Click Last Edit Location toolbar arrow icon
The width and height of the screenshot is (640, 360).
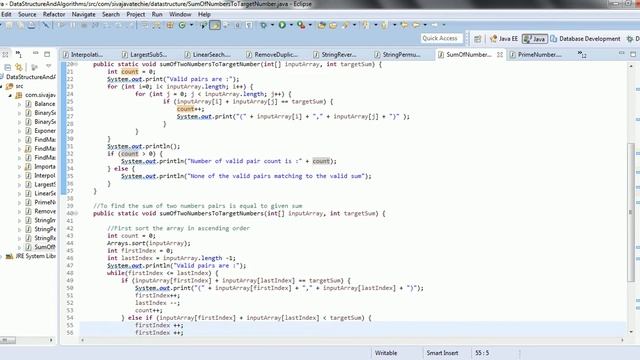point(404,25)
